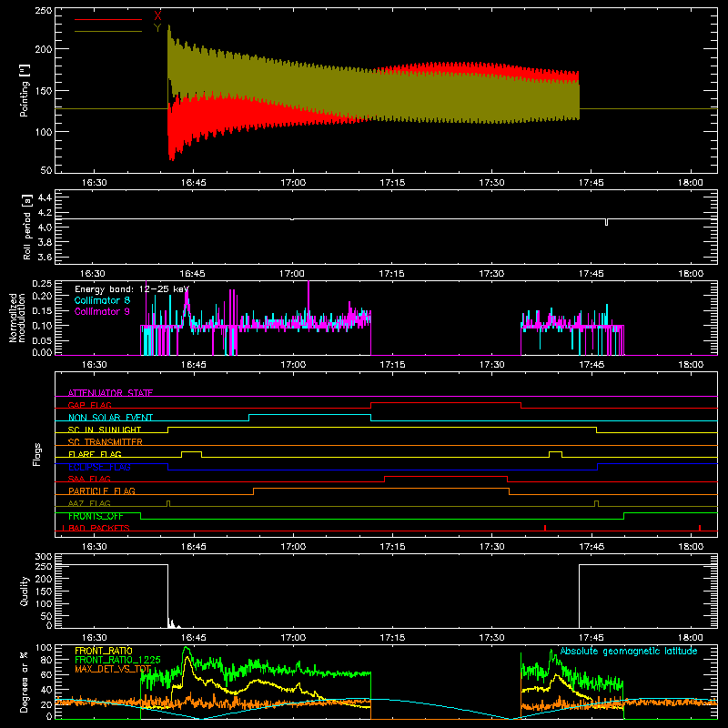This screenshot has width=728, height=728.
Task: Click the SC_IN_SUNLIGHT flag label
Action: tap(105, 430)
